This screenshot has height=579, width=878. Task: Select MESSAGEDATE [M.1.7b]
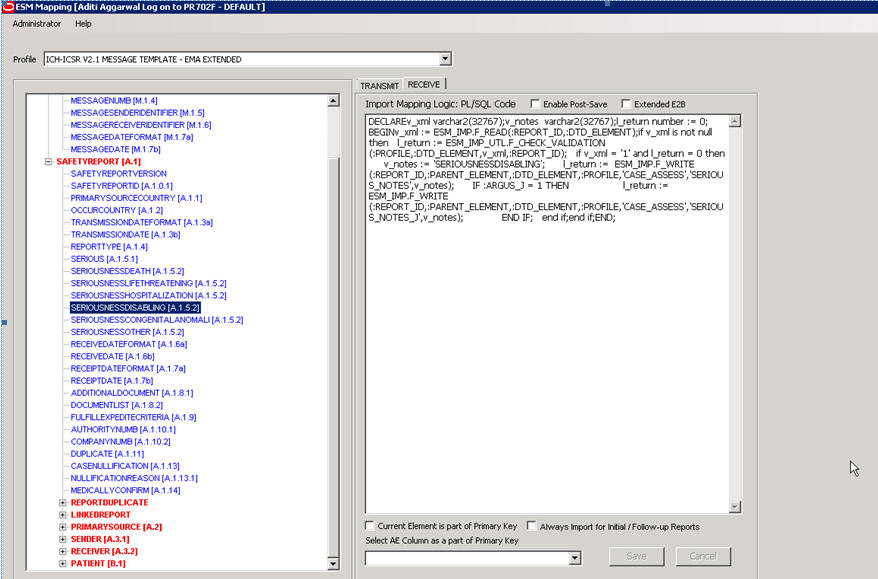click(x=115, y=149)
